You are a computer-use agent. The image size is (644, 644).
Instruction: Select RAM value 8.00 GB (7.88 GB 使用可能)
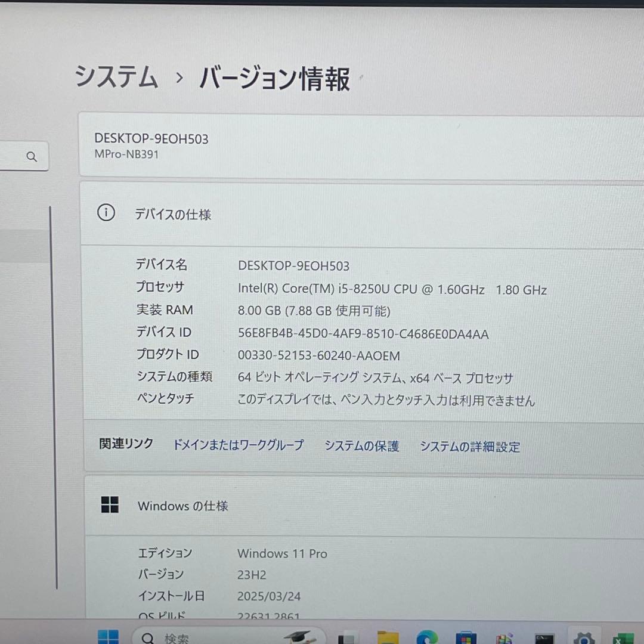click(314, 311)
